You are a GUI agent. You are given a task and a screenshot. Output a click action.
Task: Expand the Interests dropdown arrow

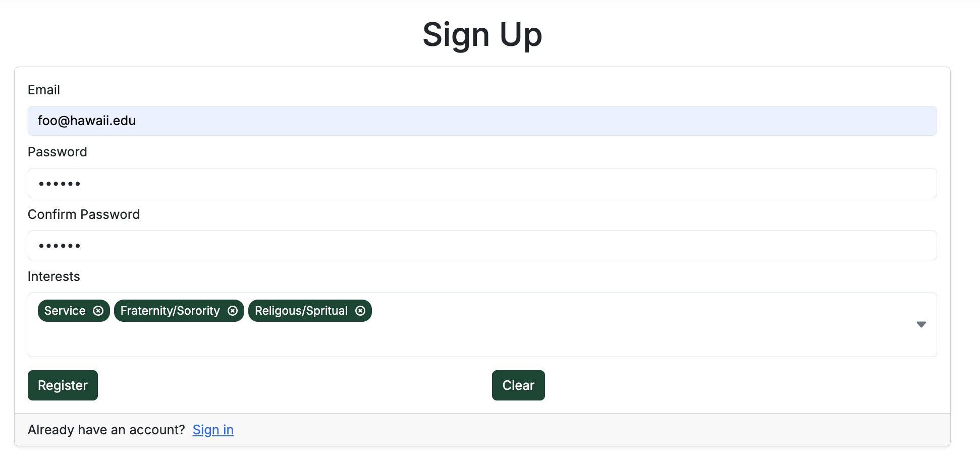[921, 324]
